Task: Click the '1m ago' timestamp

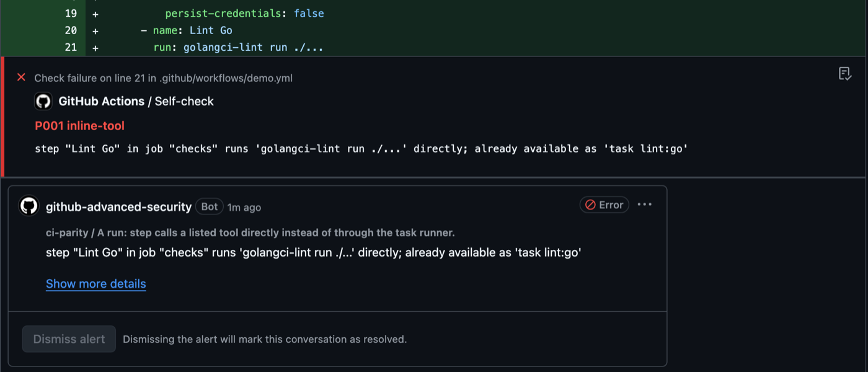Action: [244, 207]
